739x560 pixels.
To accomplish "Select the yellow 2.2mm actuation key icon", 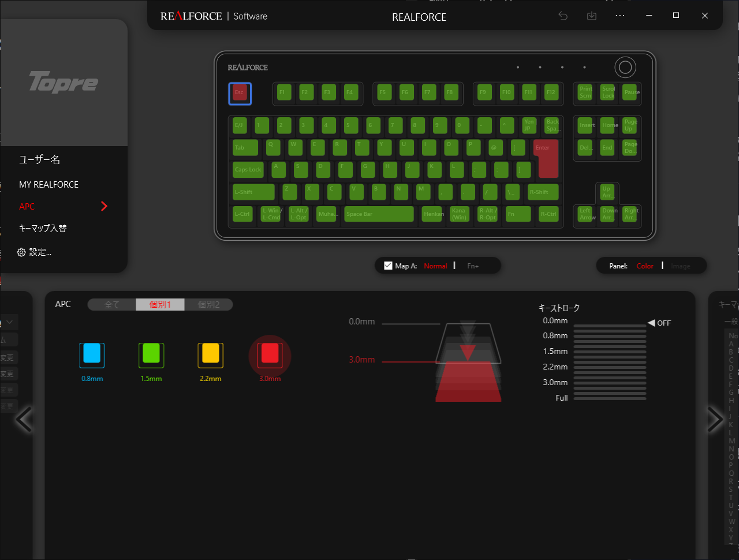I will coord(211,355).
